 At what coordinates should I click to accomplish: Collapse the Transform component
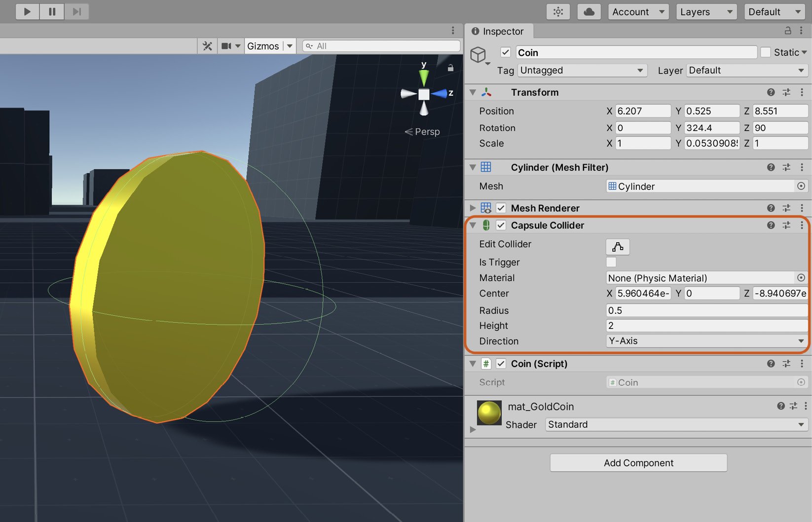pos(473,92)
